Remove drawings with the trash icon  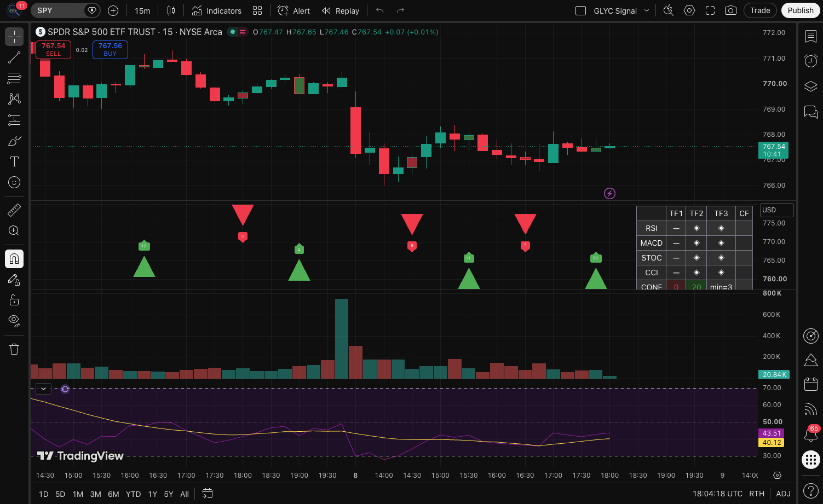click(x=14, y=349)
